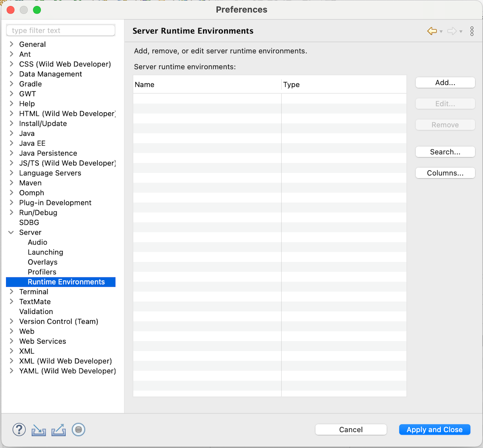Open the back history dropdown arrow
The image size is (483, 448).
[441, 32]
